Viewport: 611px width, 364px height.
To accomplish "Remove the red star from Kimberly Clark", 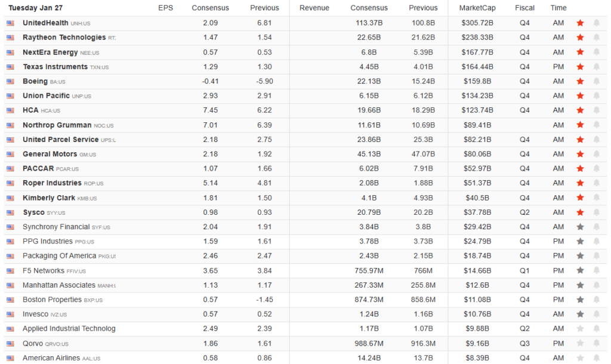I will click(x=579, y=198).
